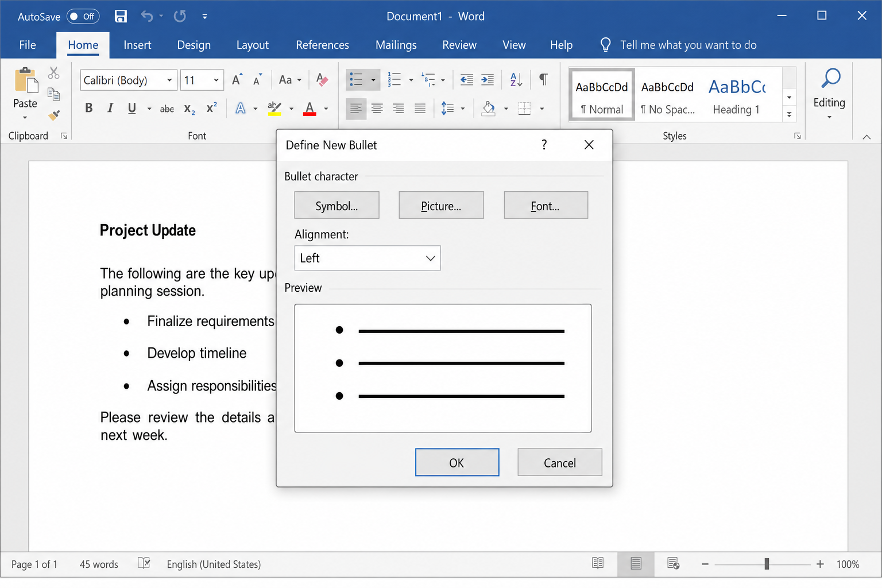
Task: Apply strikethrough with the abc icon
Action: [167, 109]
